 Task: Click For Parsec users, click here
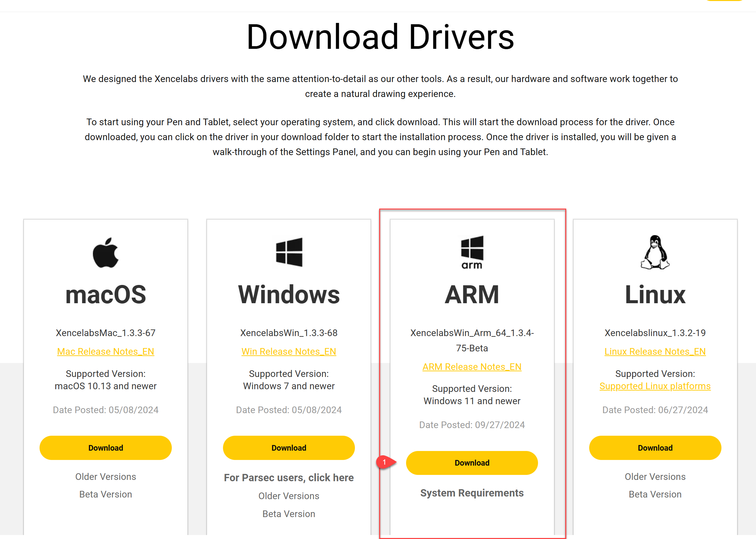tap(289, 478)
